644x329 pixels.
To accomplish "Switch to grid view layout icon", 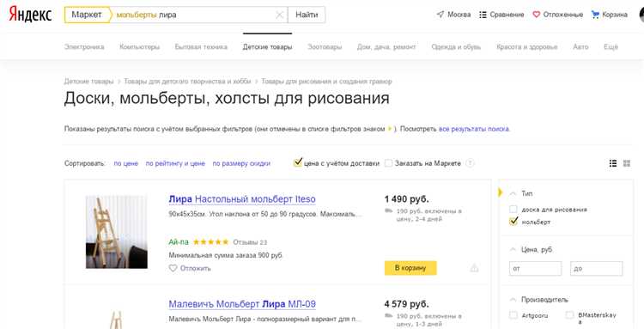I will [627, 163].
